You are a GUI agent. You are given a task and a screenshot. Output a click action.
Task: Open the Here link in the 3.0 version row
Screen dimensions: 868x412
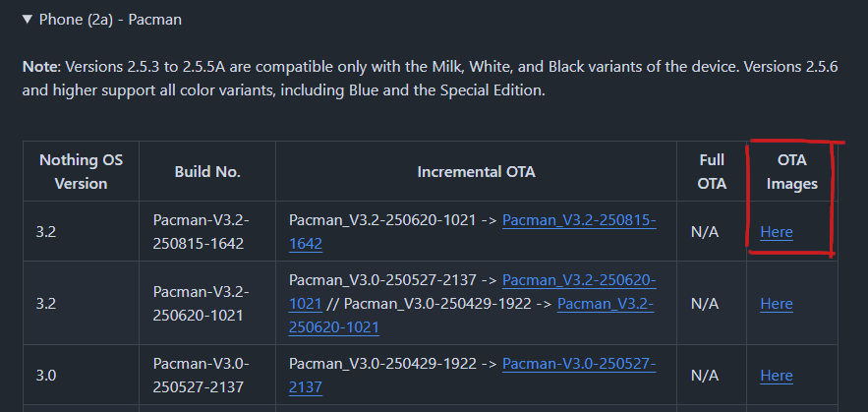[777, 376]
